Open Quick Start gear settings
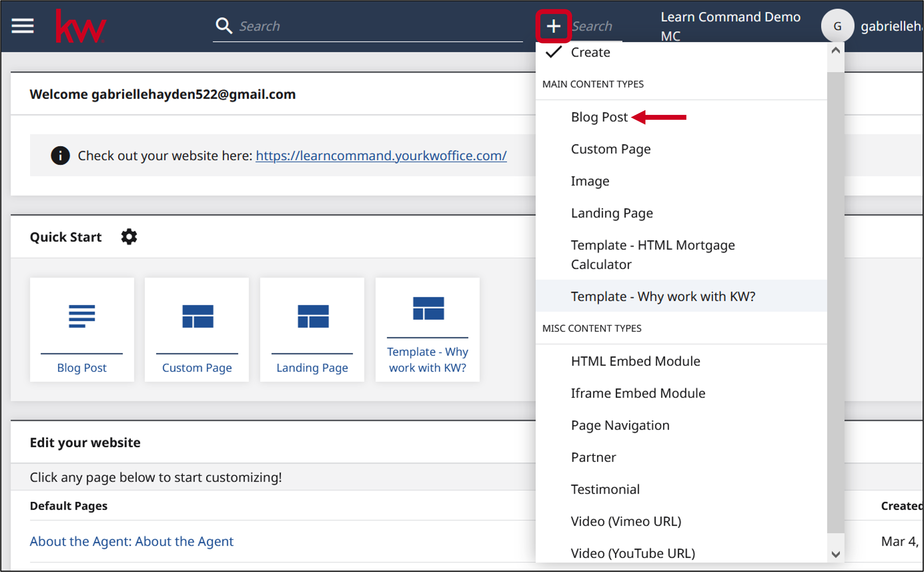 tap(129, 237)
